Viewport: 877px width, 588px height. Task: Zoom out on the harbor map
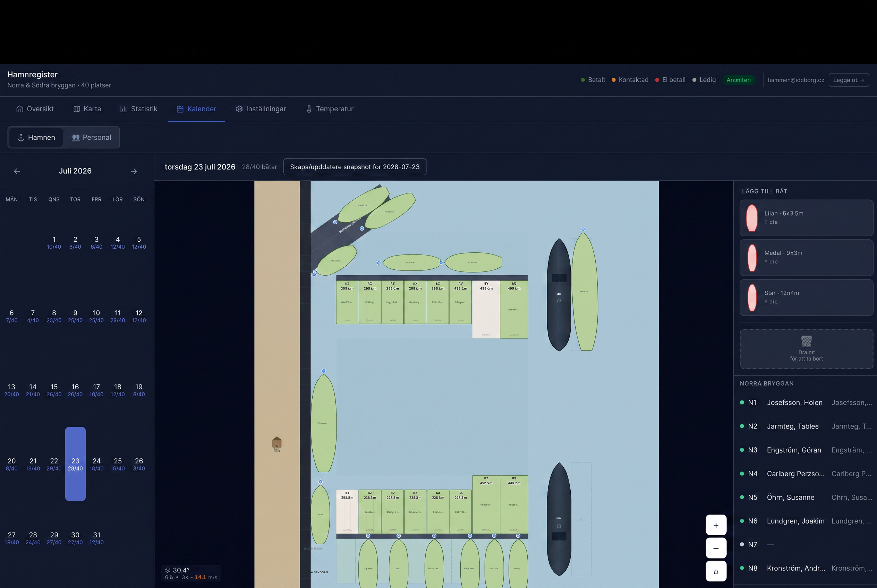click(x=716, y=548)
